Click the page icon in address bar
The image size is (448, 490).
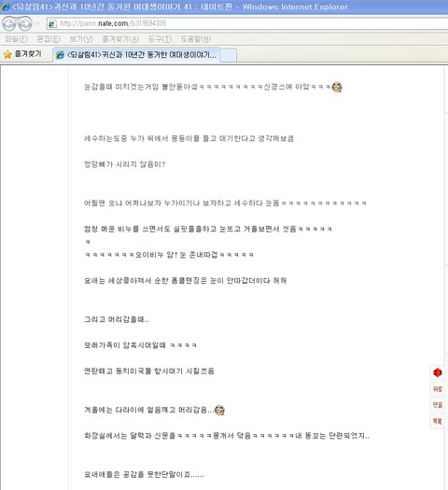click(x=52, y=23)
